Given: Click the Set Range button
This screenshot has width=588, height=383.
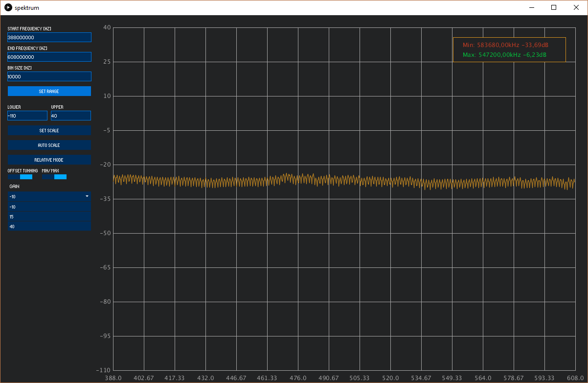Looking at the screenshot, I should tap(49, 91).
